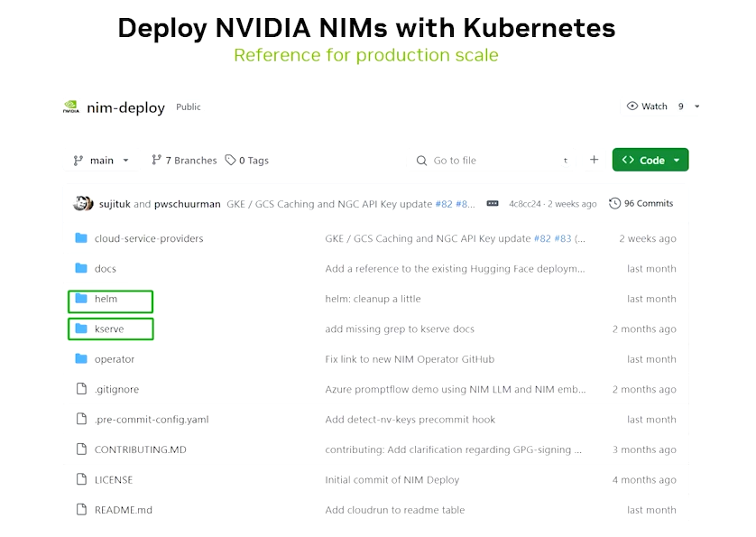
Task: Click folder icon beside cloud-service-providers
Action: click(81, 238)
